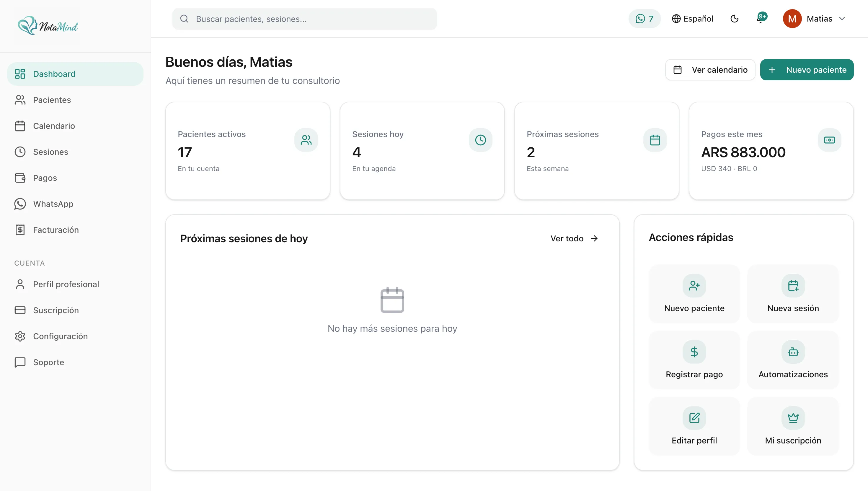
Task: Click the red M user avatar
Action: pos(792,19)
